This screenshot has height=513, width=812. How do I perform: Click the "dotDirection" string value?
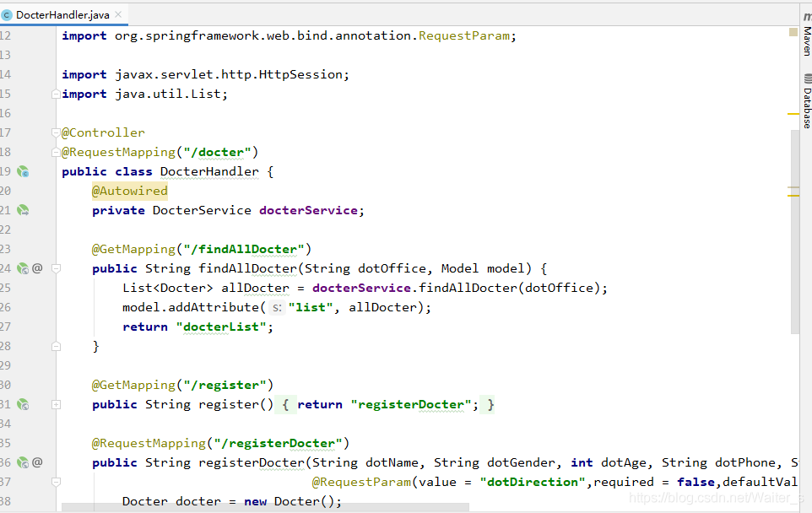click(x=533, y=483)
